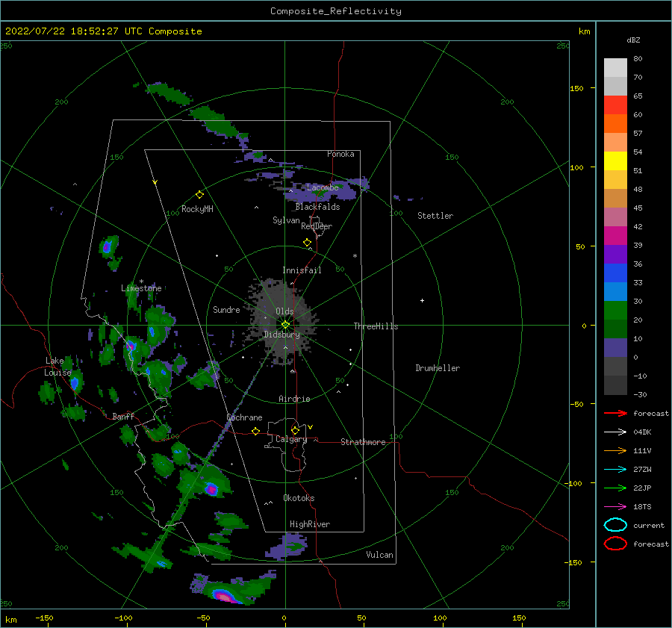The image size is (672, 628).
Task: Click the storm cell core southwest of Cochrane
Action: coord(211,488)
